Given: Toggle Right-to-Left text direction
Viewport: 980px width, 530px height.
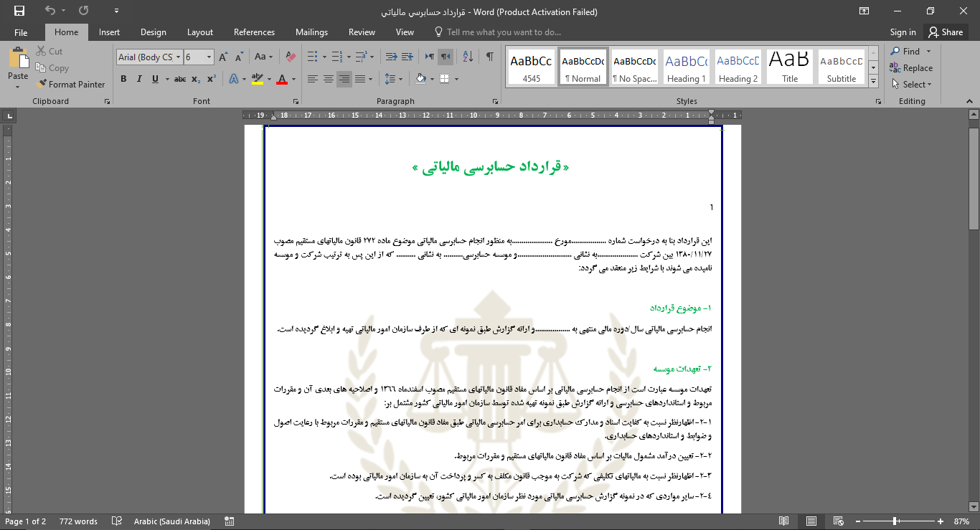Looking at the screenshot, I should tap(446, 57).
